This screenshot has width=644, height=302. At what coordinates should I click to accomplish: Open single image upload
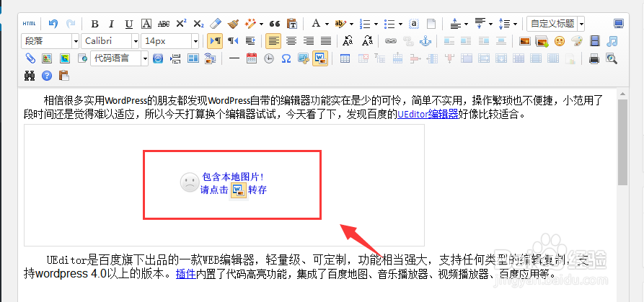(x=525, y=41)
